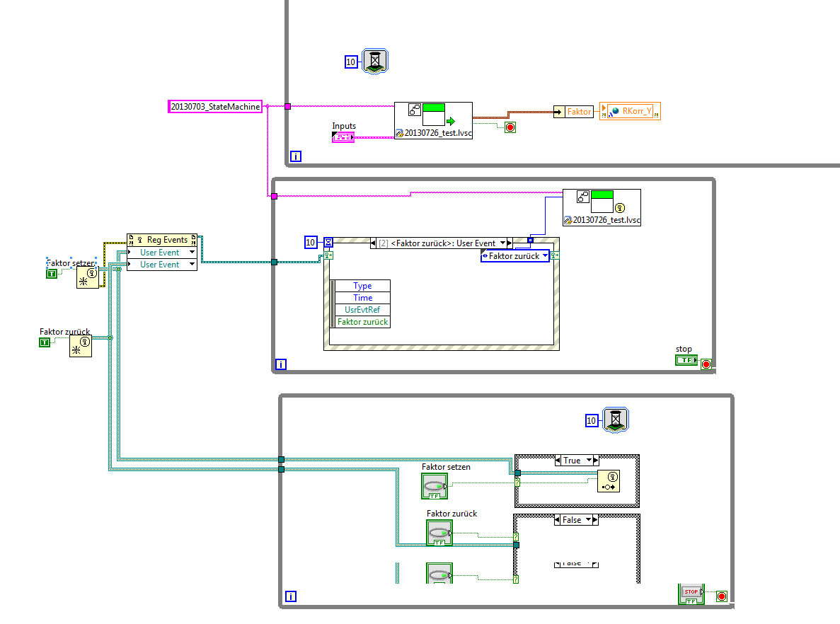Click the bottom loop's red conditional terminal
840x624 pixels.
pos(722,596)
